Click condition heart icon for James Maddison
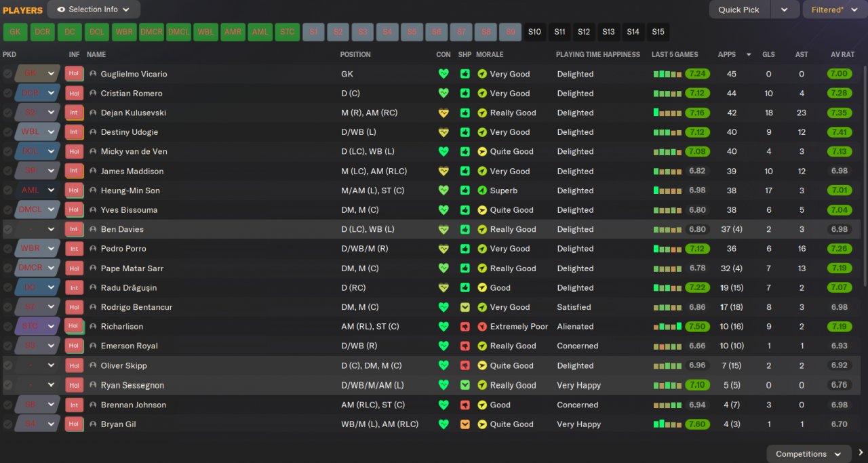 pos(443,171)
